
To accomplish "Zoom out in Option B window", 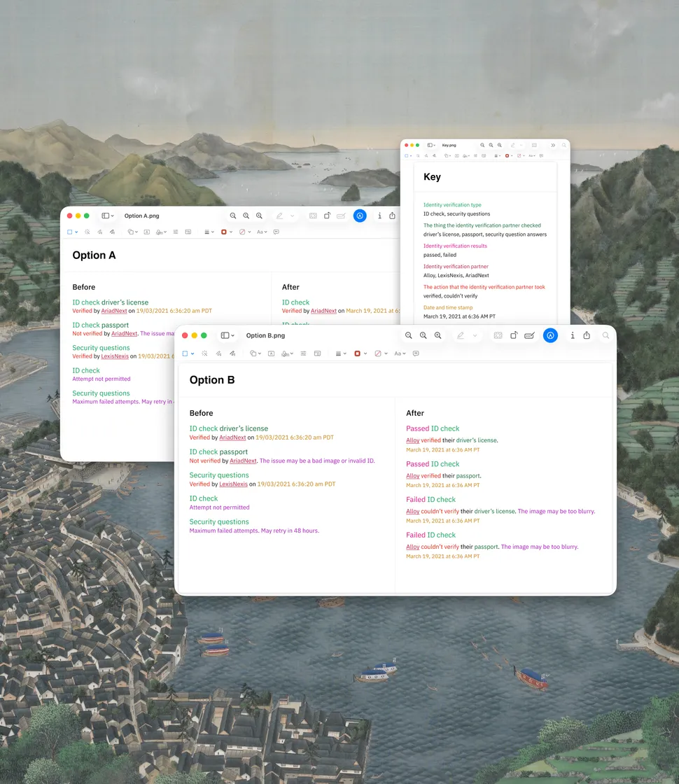I will (409, 335).
